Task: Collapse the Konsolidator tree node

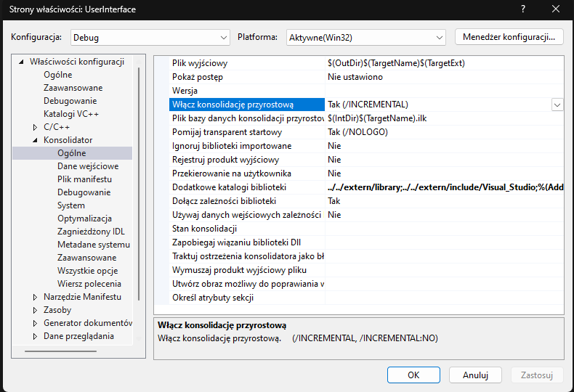Action: coord(35,140)
